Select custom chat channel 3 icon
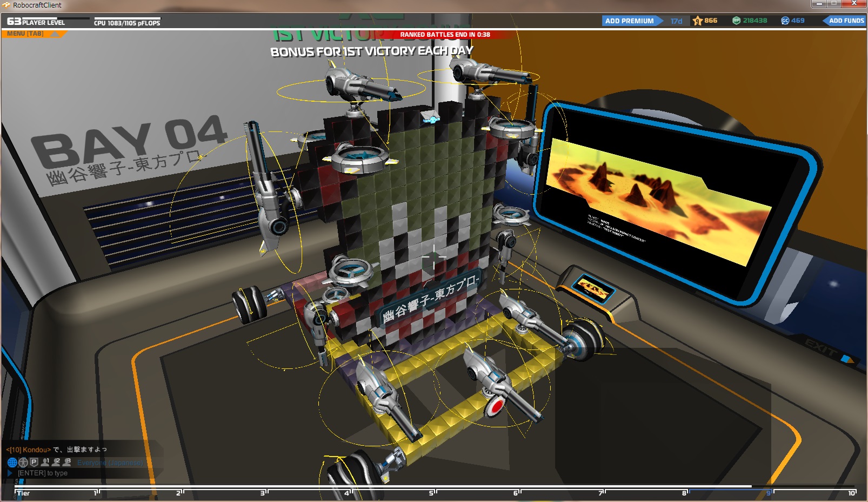The height and width of the screenshot is (502, 868). click(x=67, y=462)
